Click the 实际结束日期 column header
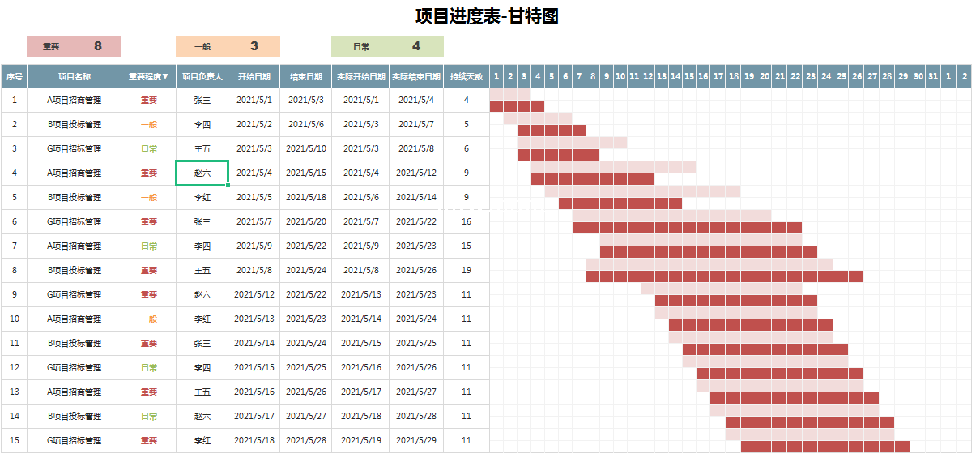The height and width of the screenshot is (454, 980). click(x=416, y=77)
